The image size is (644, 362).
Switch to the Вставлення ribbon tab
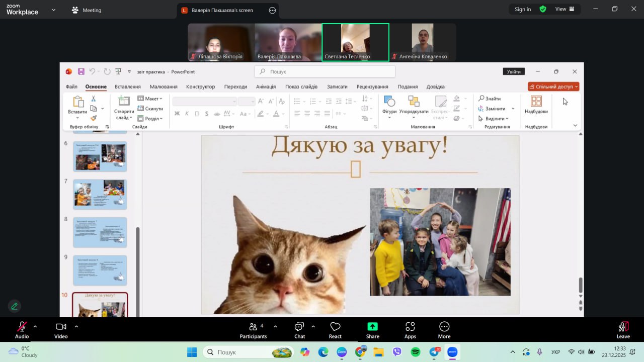click(128, 86)
